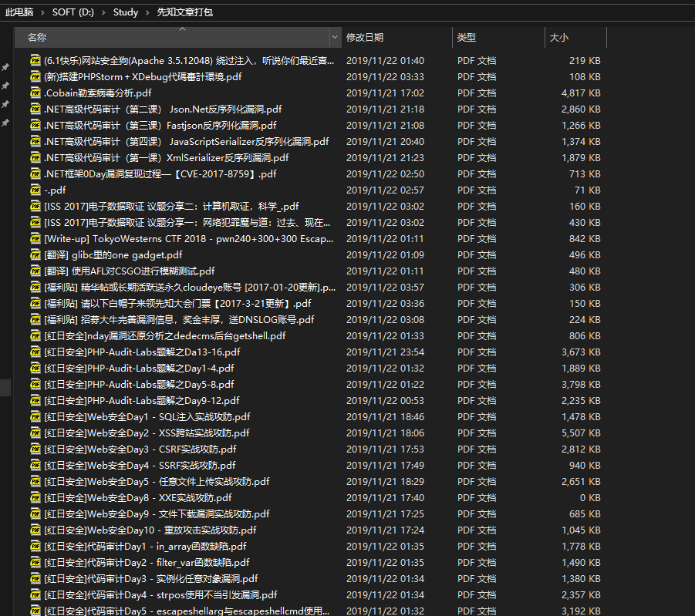Image resolution: width=695 pixels, height=616 pixels.
Task: Select the PDF icon for TokyoWesterns CTF 2018 write-up
Action: (x=35, y=238)
